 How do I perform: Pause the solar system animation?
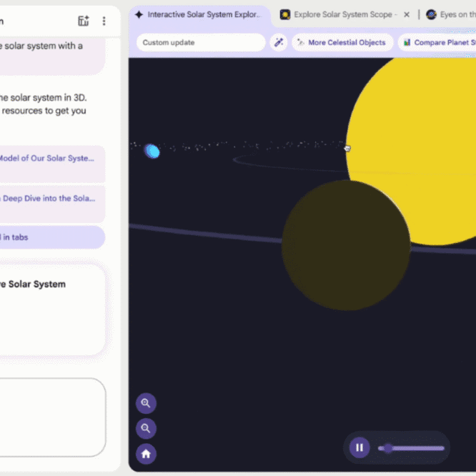pos(360,448)
